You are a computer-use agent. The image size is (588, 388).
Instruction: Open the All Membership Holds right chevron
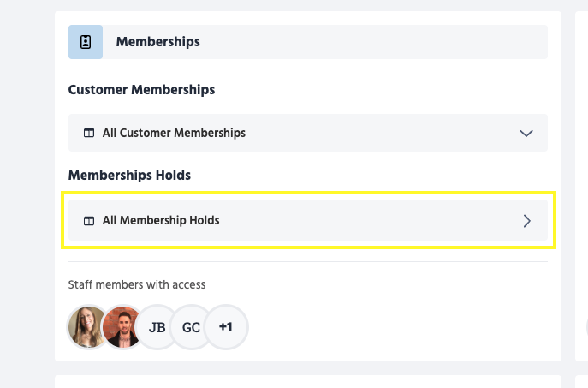tap(526, 221)
